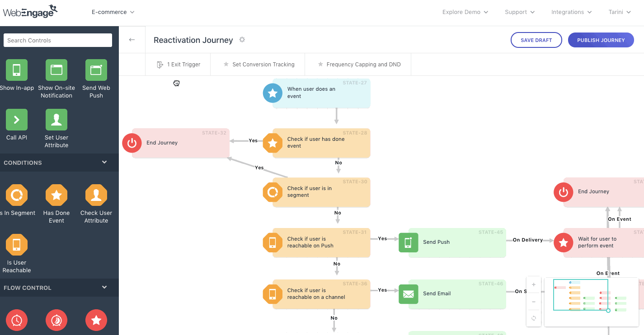Click the Save Draft button
This screenshot has width=644, height=335.
tap(536, 40)
